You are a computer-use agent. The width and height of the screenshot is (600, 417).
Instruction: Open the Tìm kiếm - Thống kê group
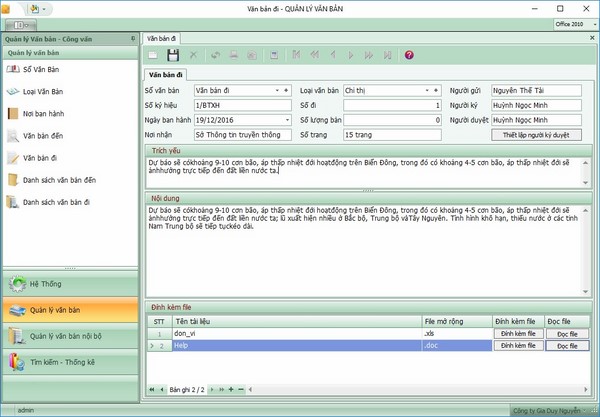[x=70, y=362]
